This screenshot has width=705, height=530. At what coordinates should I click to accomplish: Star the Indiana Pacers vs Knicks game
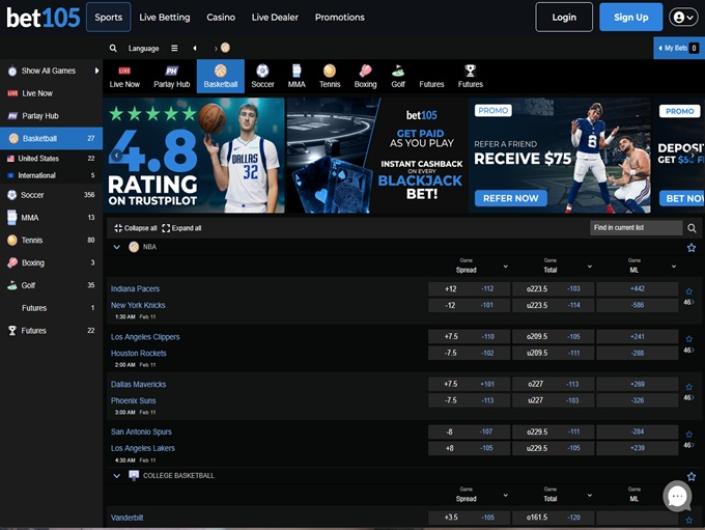[x=689, y=291]
